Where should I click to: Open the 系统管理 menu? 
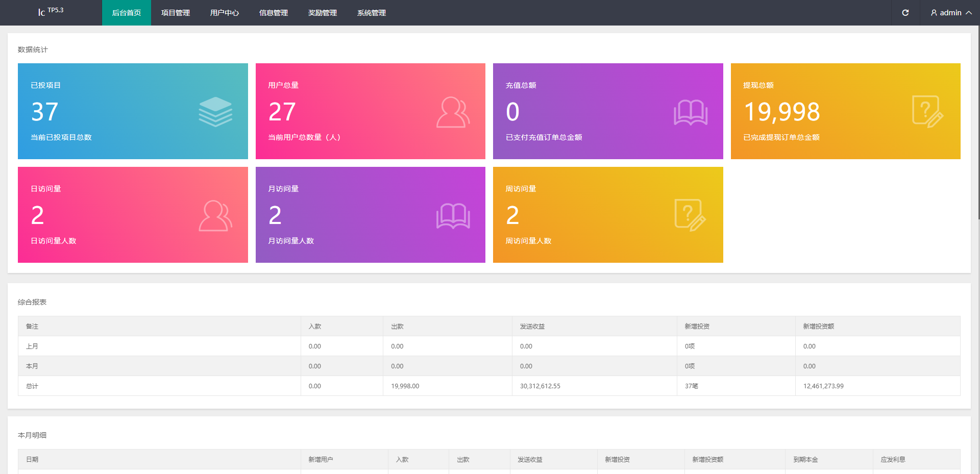[x=372, y=13]
